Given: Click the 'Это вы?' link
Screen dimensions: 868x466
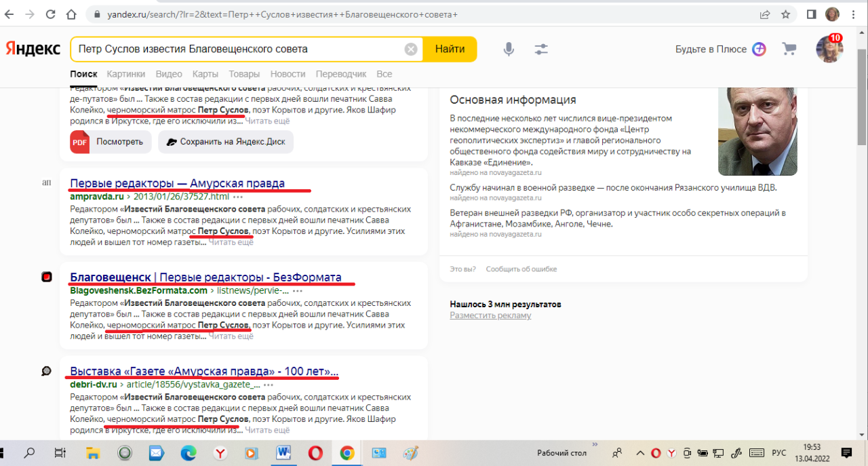Looking at the screenshot, I should (463, 269).
